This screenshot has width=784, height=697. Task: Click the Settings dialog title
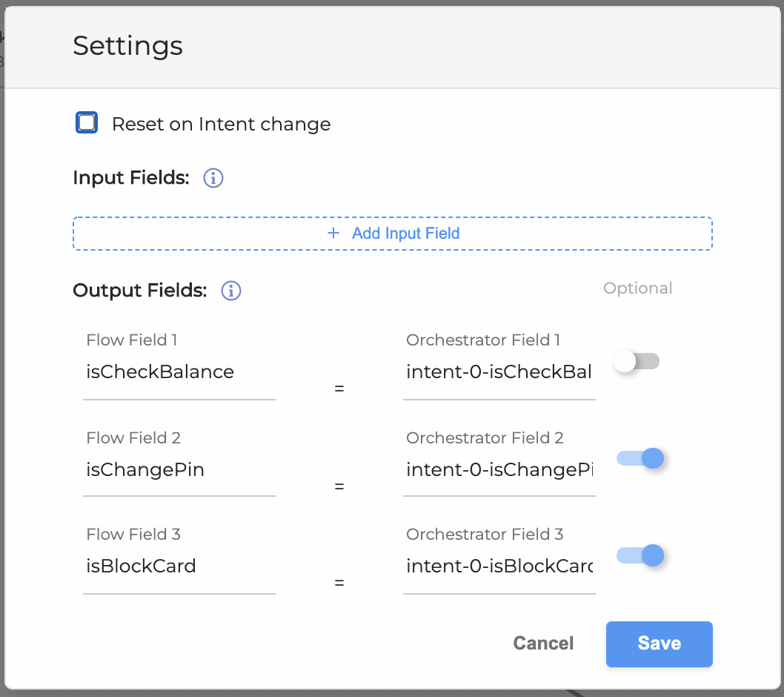(x=127, y=46)
